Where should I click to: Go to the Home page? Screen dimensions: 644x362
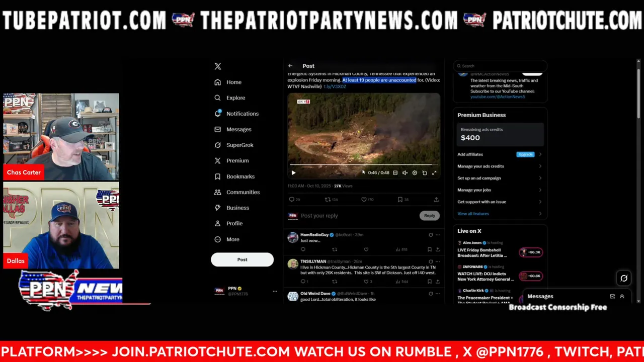(x=228, y=82)
